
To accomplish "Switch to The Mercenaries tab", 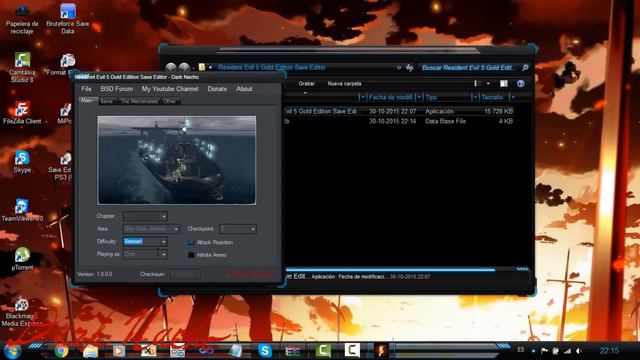I will 139,101.
